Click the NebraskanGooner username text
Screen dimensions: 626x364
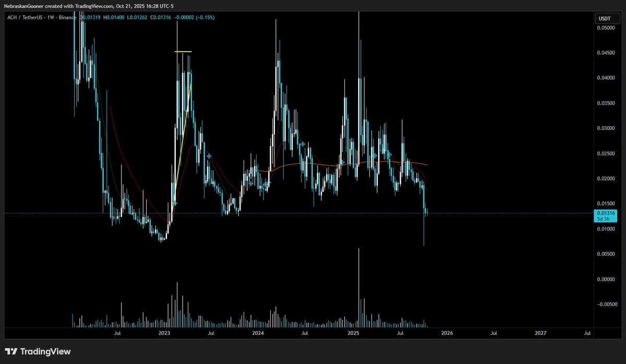click(x=23, y=6)
